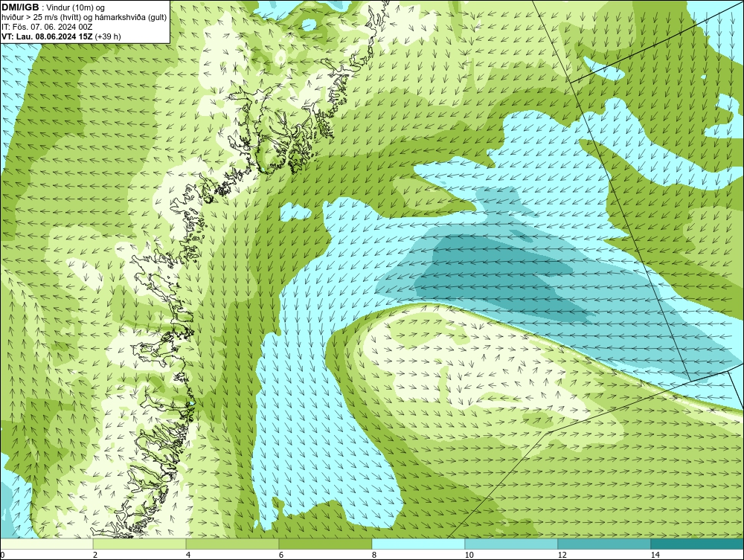Click the legend label 0
744x560 pixels.
pyautogui.click(x=2, y=556)
